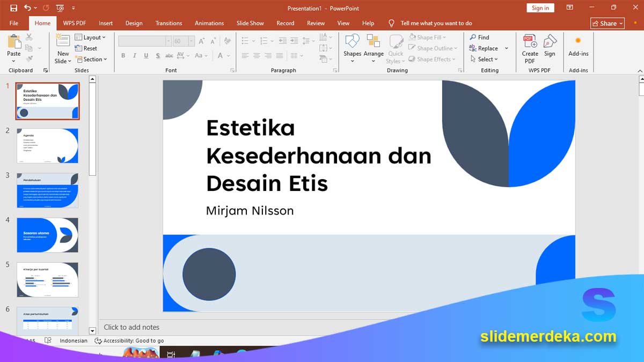The width and height of the screenshot is (644, 362).
Task: Click the Redo icon
Action: click(46, 8)
